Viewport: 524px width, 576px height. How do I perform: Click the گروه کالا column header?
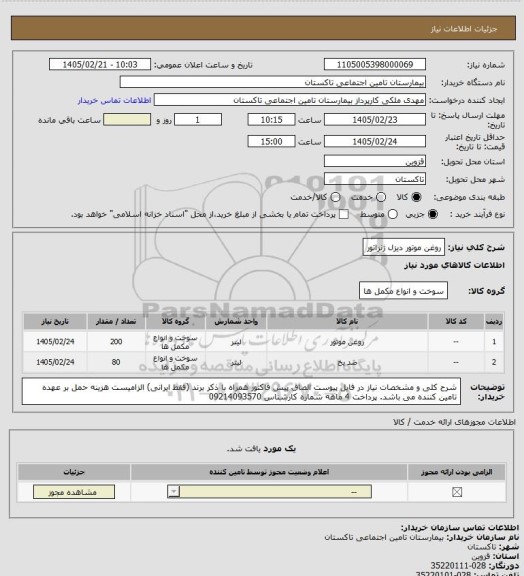[x=175, y=321]
